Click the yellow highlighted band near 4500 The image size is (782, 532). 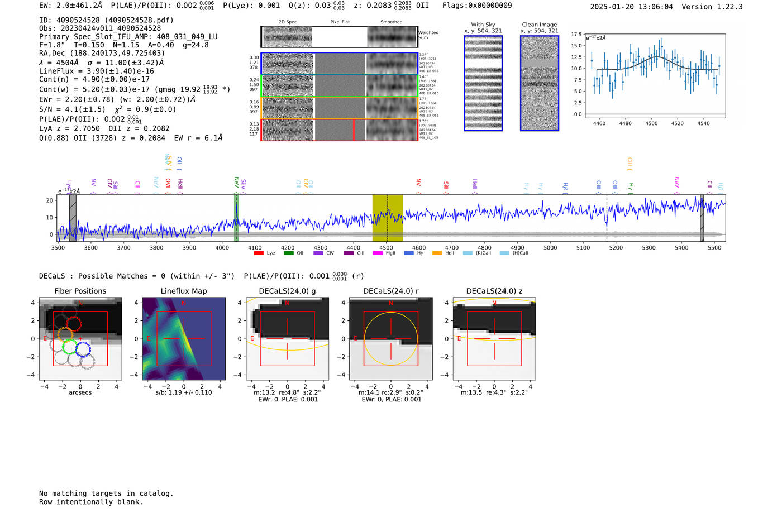pos(388,218)
